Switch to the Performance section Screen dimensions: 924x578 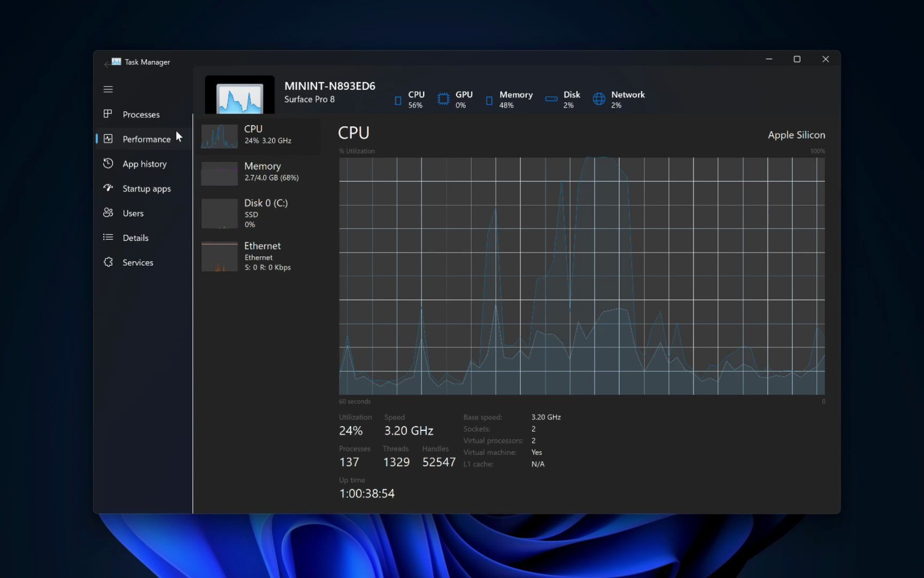[x=146, y=139]
